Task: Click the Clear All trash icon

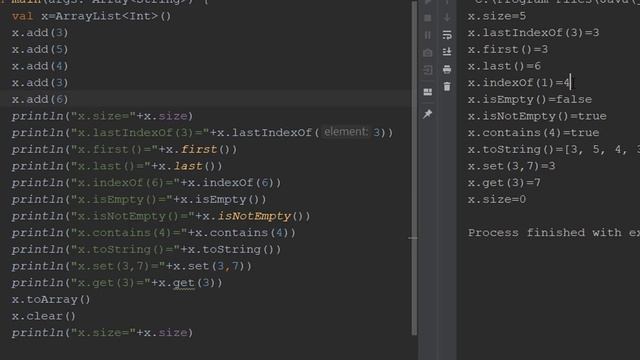Action: click(x=447, y=87)
